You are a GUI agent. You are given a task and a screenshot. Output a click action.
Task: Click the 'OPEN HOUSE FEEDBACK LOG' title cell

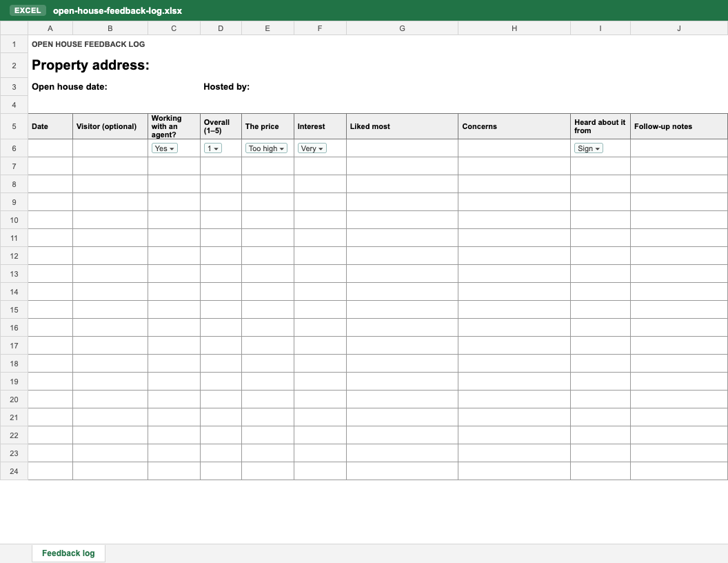point(88,44)
